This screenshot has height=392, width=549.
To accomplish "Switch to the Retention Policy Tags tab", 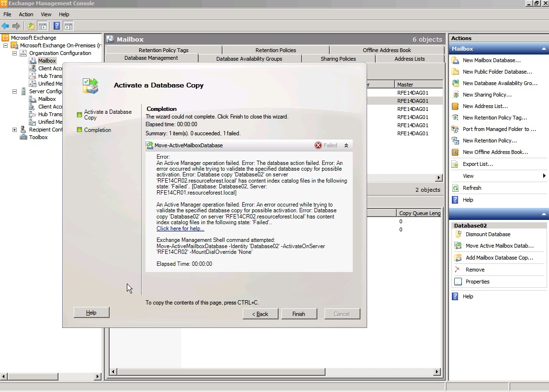I will (164, 50).
